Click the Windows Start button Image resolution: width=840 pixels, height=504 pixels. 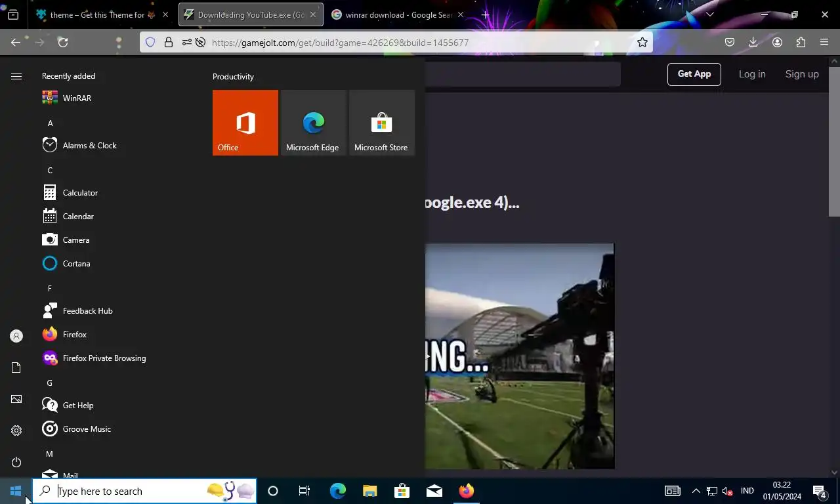click(16, 491)
